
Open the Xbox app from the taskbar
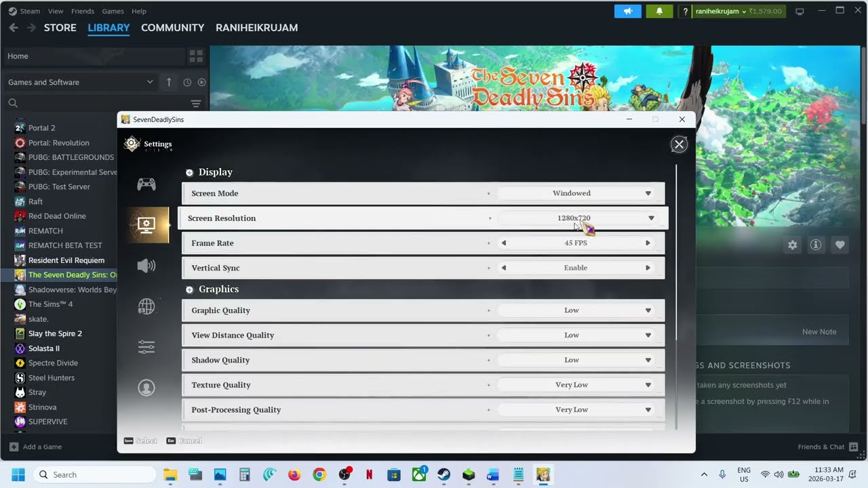click(419, 474)
